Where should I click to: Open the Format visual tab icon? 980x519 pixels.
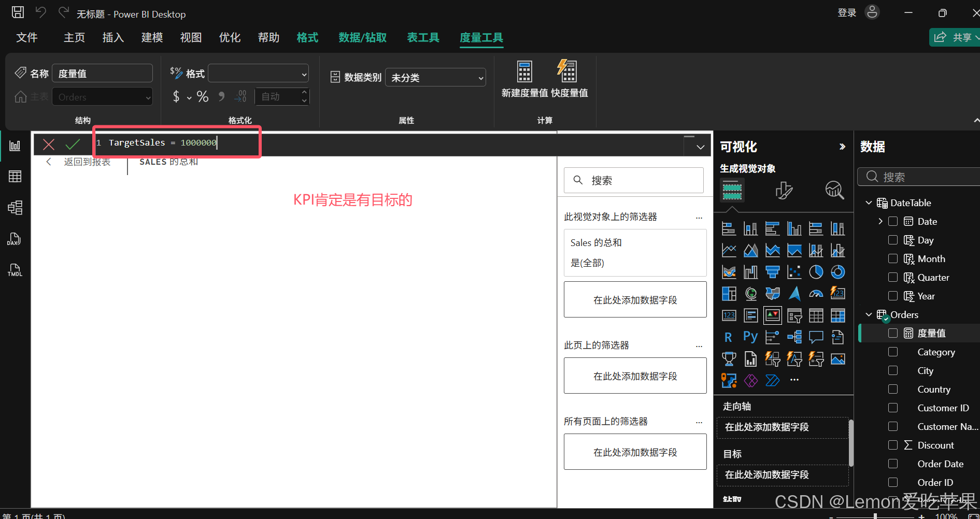784,190
